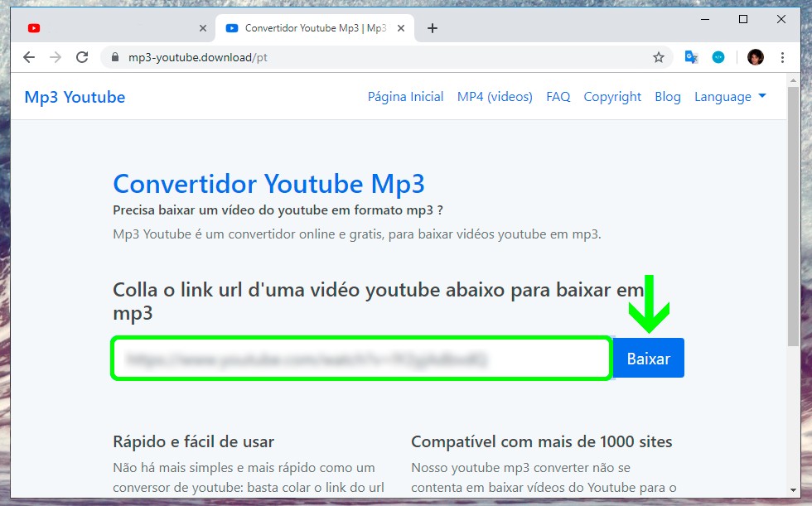This screenshot has height=506, width=812.
Task: Click the teal round extension icon
Action: pyautogui.click(x=718, y=57)
